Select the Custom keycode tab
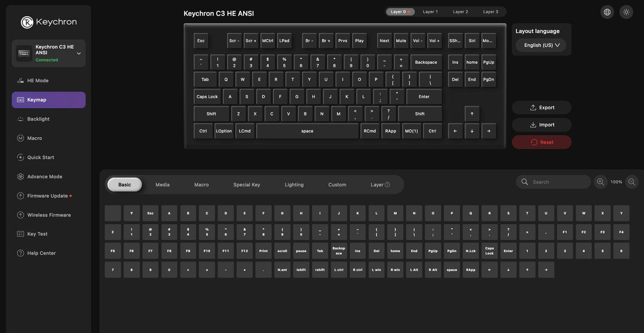The image size is (644, 333). (x=337, y=184)
